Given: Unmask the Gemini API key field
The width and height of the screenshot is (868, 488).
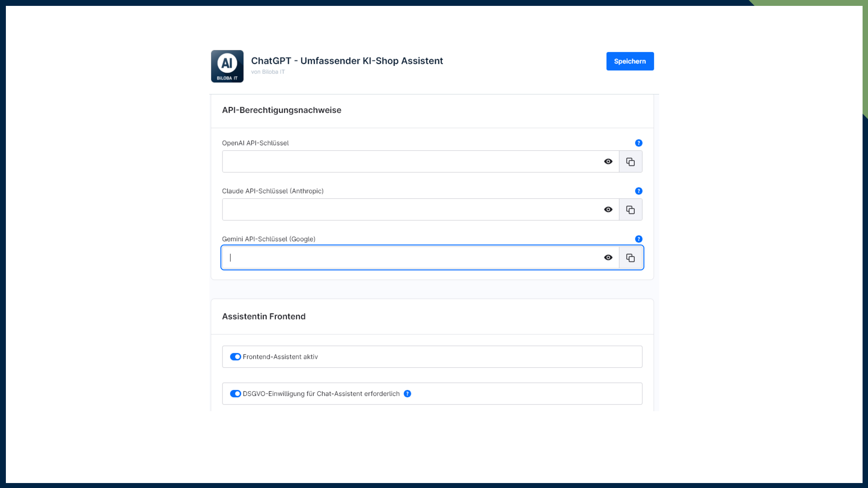Looking at the screenshot, I should click(x=608, y=258).
